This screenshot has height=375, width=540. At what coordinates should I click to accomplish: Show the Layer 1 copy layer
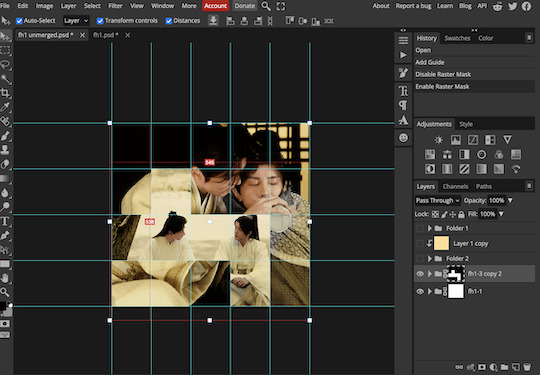coord(420,243)
